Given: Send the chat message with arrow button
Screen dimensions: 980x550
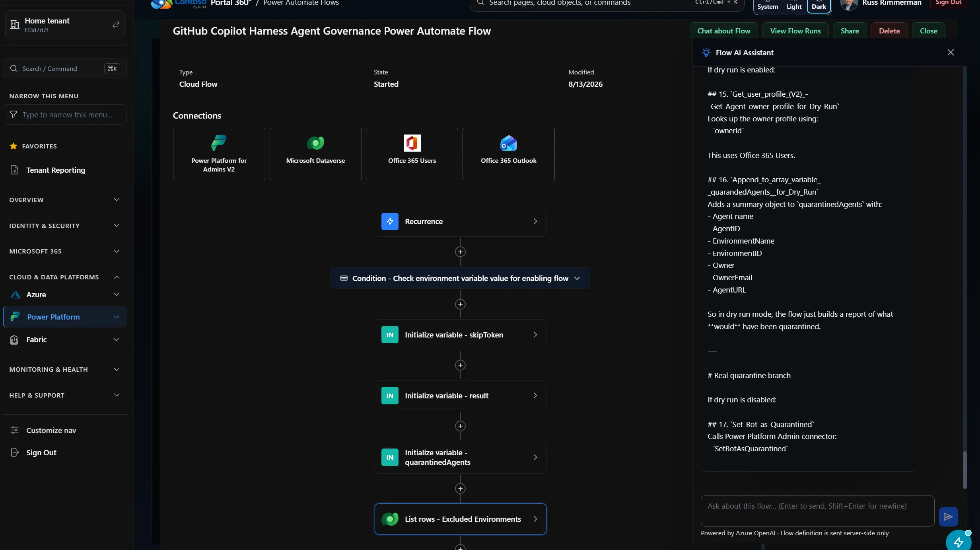Looking at the screenshot, I should click(948, 517).
